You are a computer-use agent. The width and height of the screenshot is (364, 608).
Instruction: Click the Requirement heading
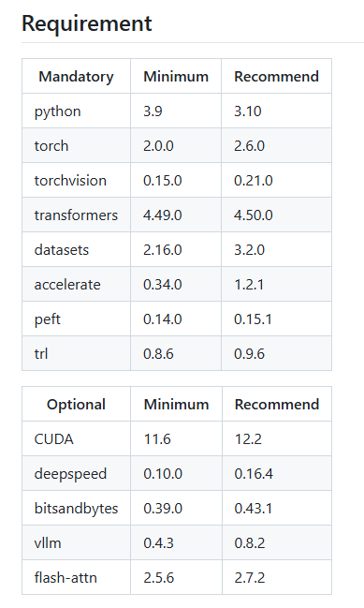87,23
